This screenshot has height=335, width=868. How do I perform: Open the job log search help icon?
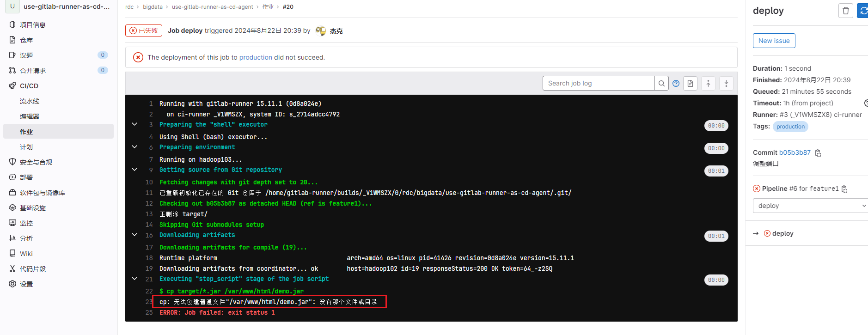click(676, 84)
